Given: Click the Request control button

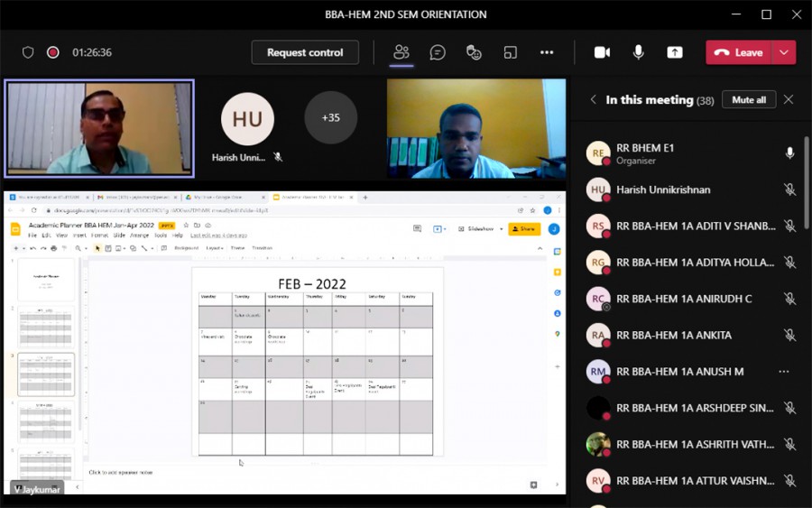Looking at the screenshot, I should tap(305, 52).
